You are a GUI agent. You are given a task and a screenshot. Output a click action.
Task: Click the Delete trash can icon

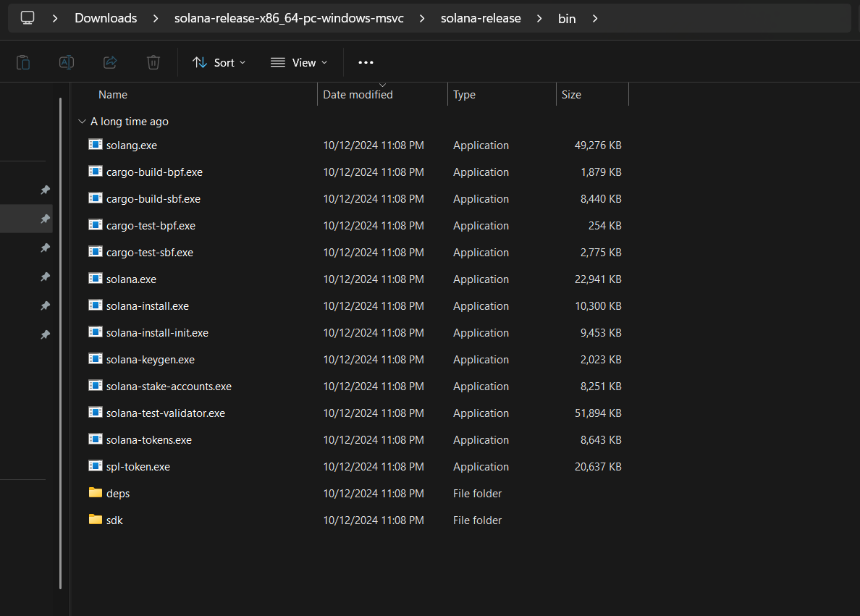[153, 62]
